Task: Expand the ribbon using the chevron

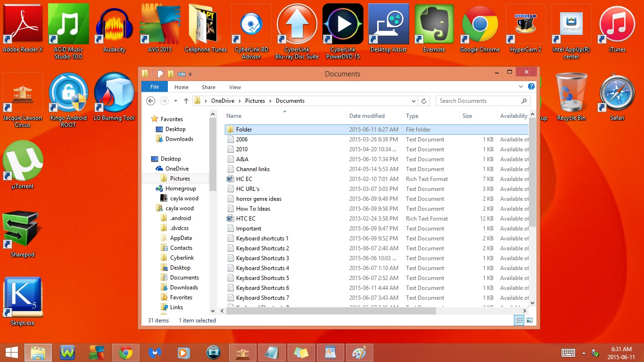Action: pos(521,87)
